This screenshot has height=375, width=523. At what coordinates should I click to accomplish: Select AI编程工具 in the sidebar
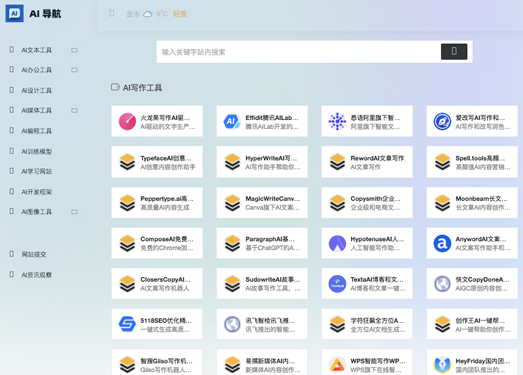point(36,131)
